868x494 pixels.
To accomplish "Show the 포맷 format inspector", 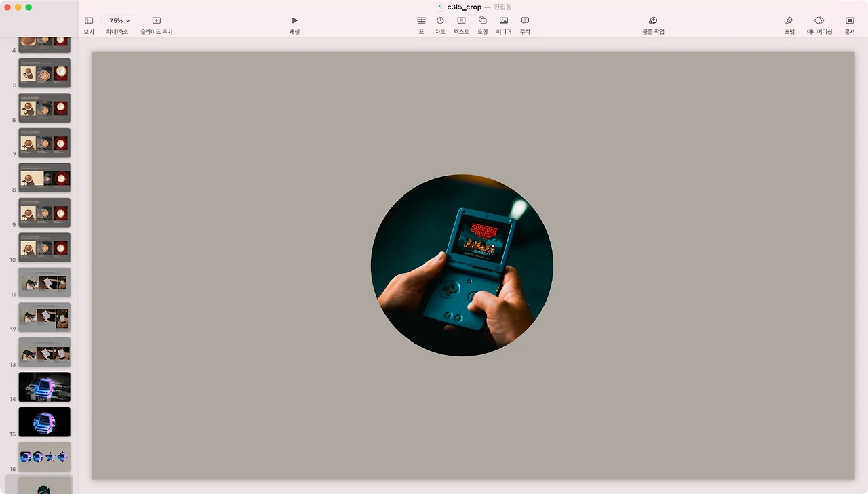I will click(789, 21).
